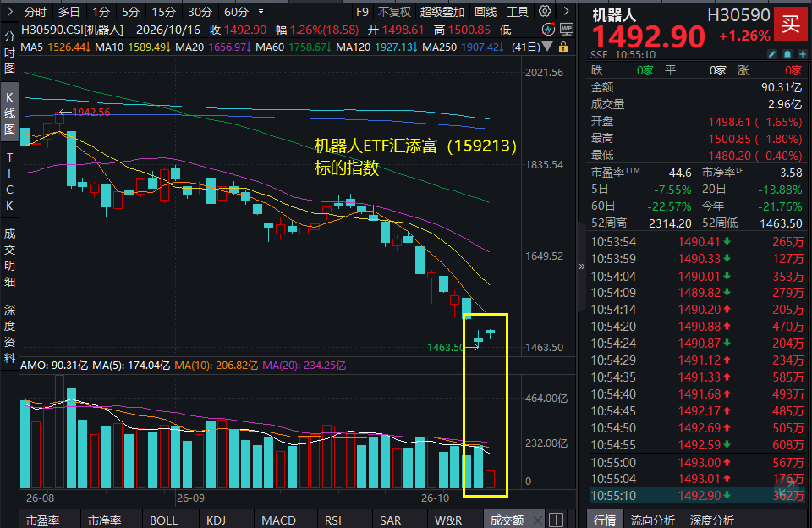Open chart settings gear icon
This screenshot has height=528, width=812.
coord(544,11)
